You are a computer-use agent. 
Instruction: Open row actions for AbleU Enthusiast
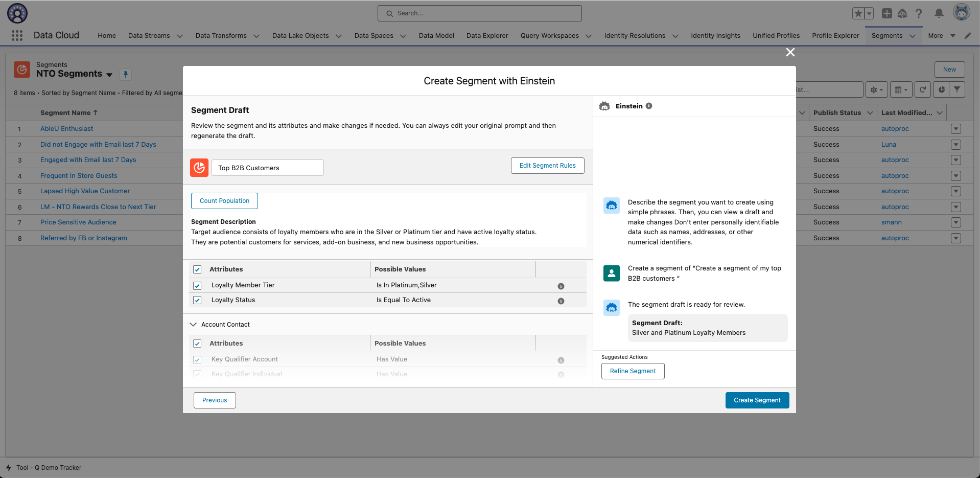click(x=956, y=129)
